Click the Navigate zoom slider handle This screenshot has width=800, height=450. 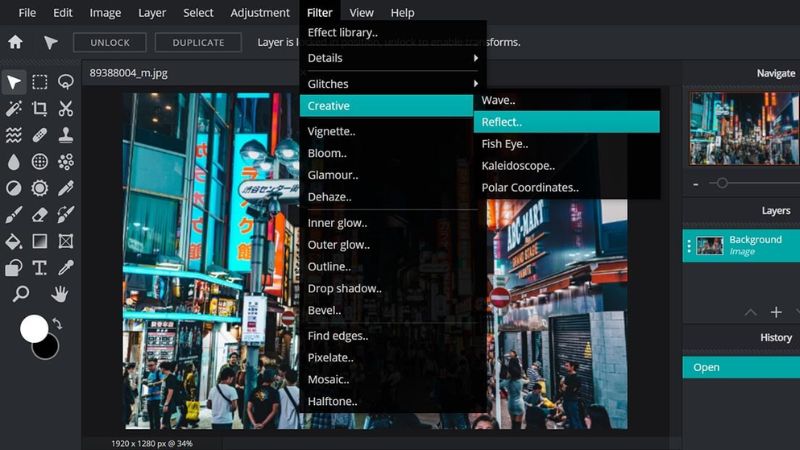[719, 183]
